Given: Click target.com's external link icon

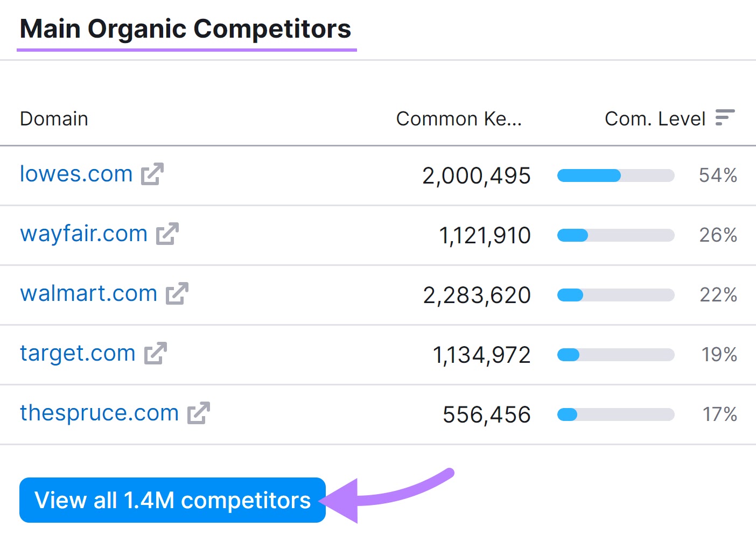Looking at the screenshot, I should [156, 353].
